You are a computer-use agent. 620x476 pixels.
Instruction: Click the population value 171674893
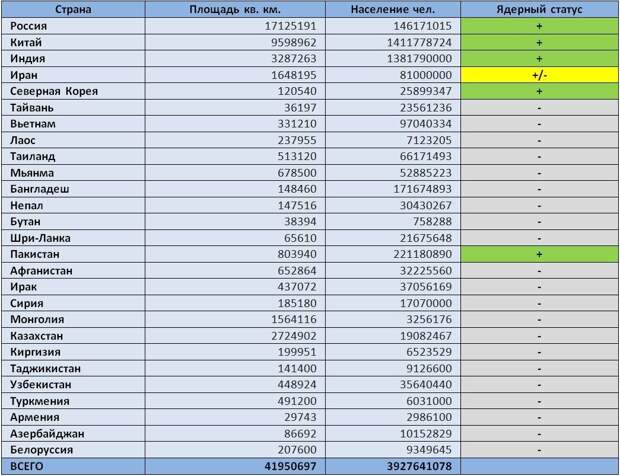pyautogui.click(x=422, y=189)
